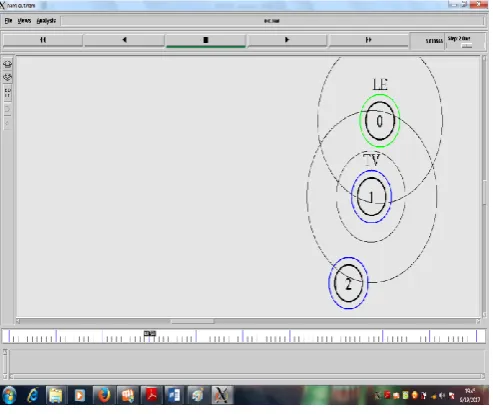Open Adobe Reader from the taskbar

pos(152,395)
